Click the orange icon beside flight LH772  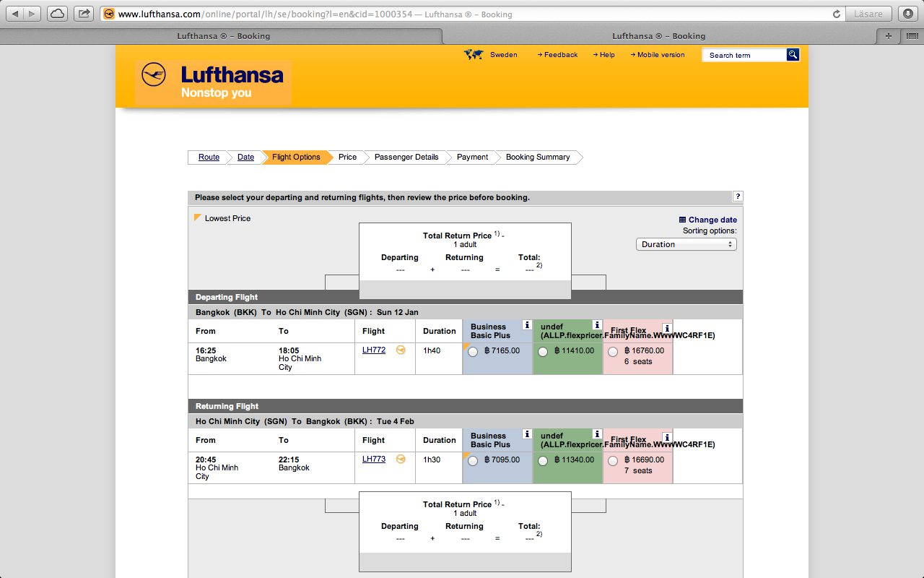401,350
